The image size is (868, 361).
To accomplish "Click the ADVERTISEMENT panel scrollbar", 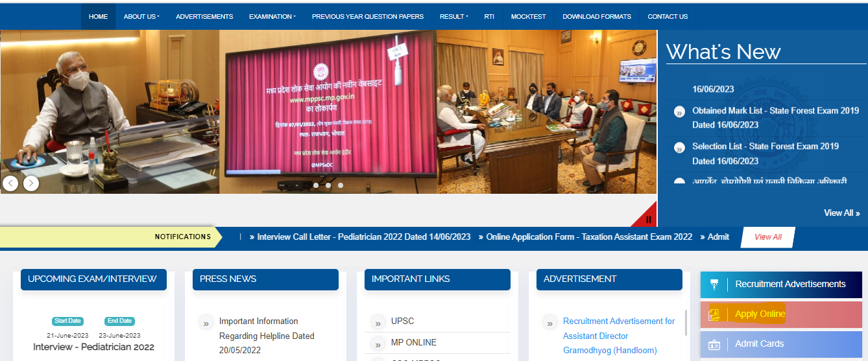I will tap(686, 322).
